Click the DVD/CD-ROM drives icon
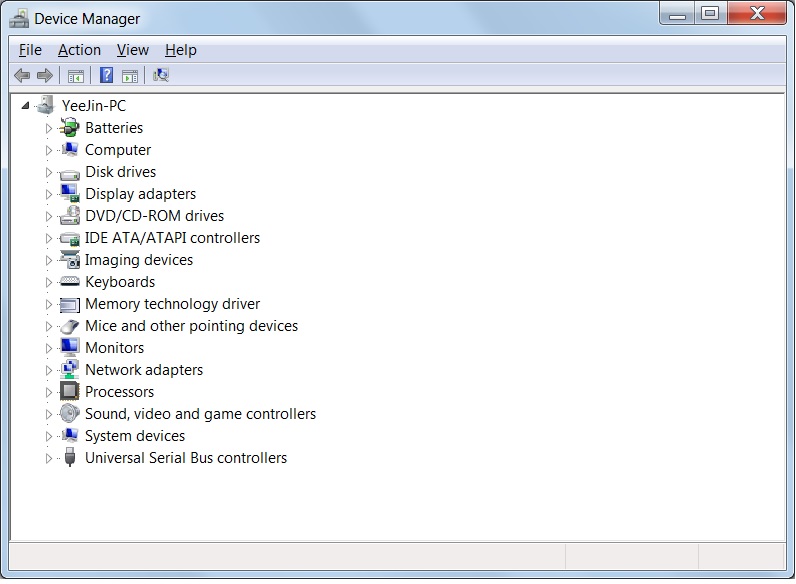This screenshot has width=796, height=584. click(70, 215)
